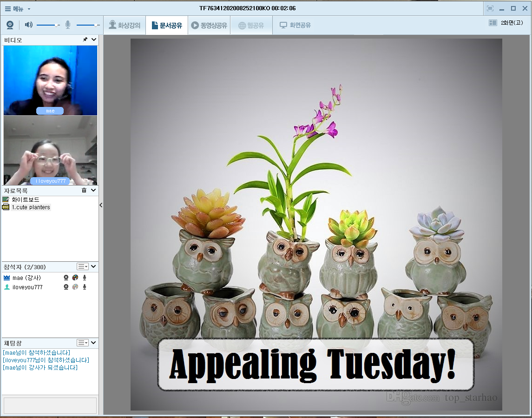This screenshot has width=532, height=418.
Task: Open the 참석자 list options dropdown
Action: 82,266
